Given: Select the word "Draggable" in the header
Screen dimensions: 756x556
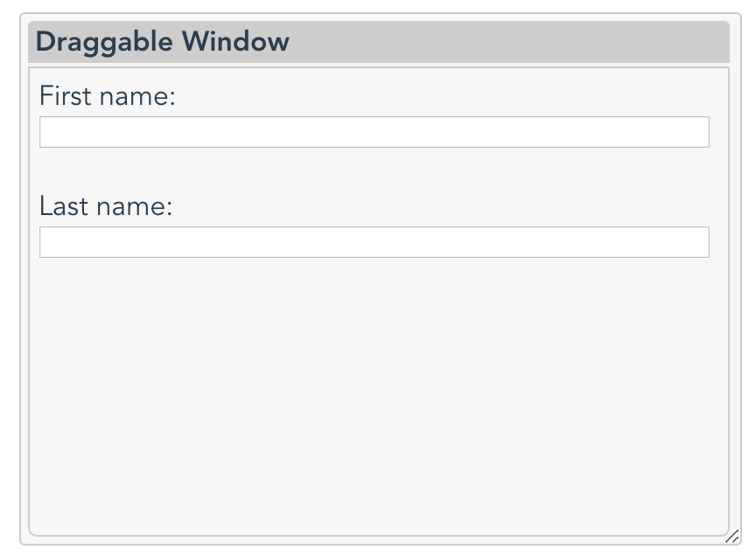Looking at the screenshot, I should pyautogui.click(x=104, y=41).
